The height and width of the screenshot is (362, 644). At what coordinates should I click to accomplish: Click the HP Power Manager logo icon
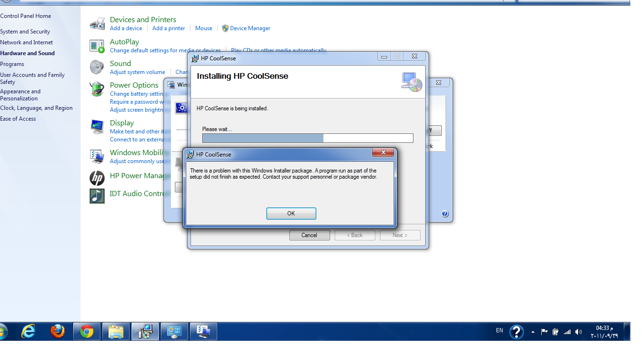(97, 178)
